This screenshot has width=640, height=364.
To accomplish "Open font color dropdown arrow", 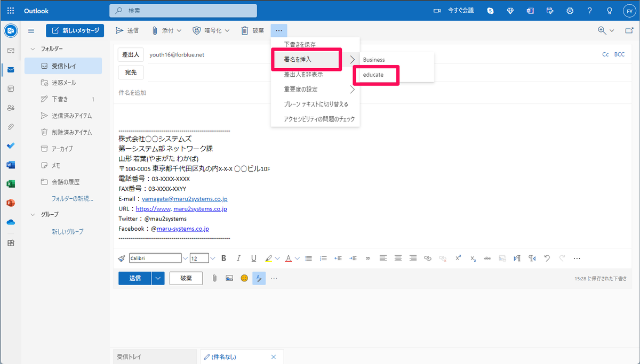I will (x=297, y=258).
